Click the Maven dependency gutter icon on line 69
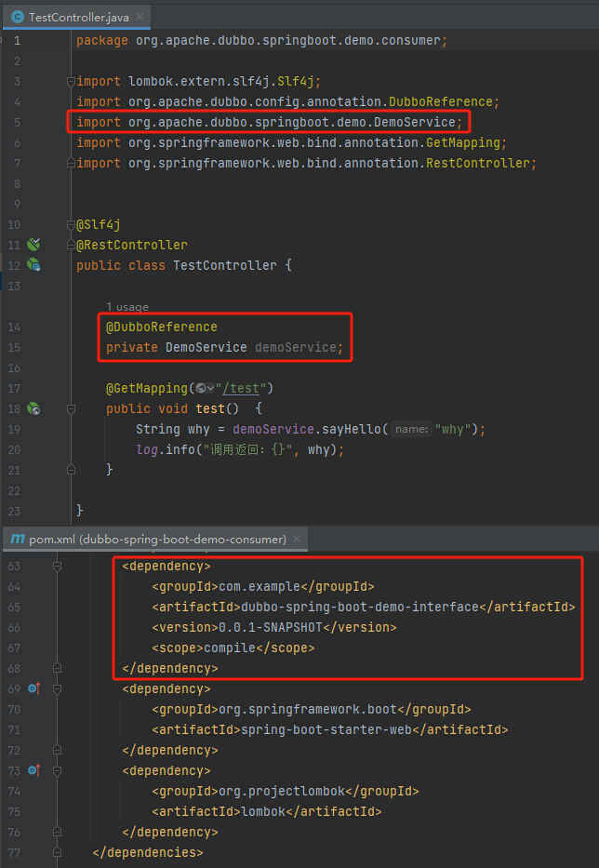Image resolution: width=599 pixels, height=868 pixels. coord(33,688)
